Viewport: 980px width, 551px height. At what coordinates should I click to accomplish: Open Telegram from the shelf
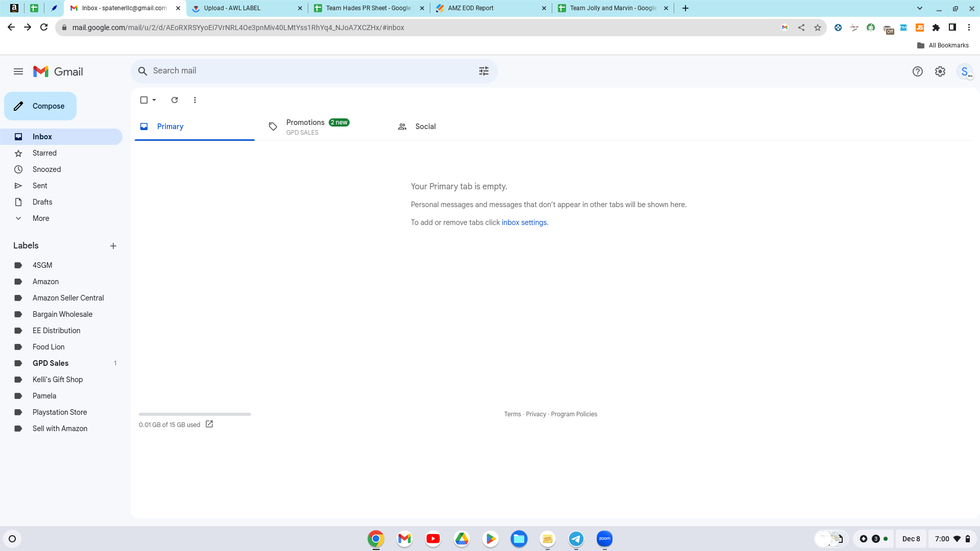click(576, 539)
